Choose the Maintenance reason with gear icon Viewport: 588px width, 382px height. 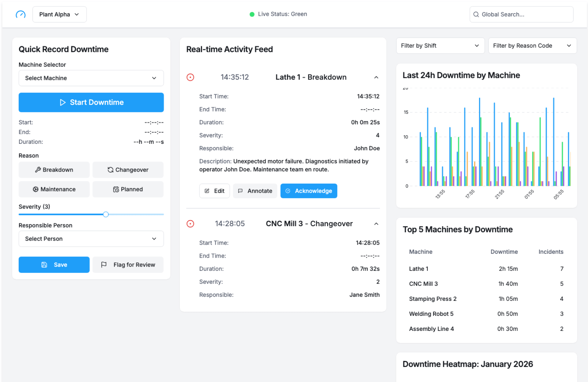(54, 189)
